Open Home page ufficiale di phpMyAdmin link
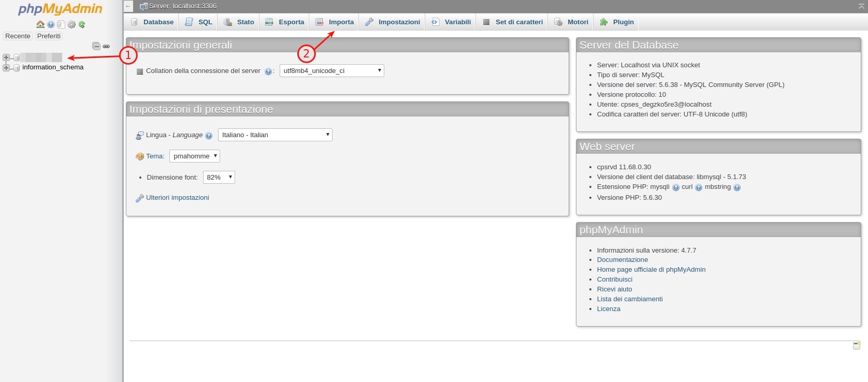The image size is (868, 382). [x=652, y=270]
